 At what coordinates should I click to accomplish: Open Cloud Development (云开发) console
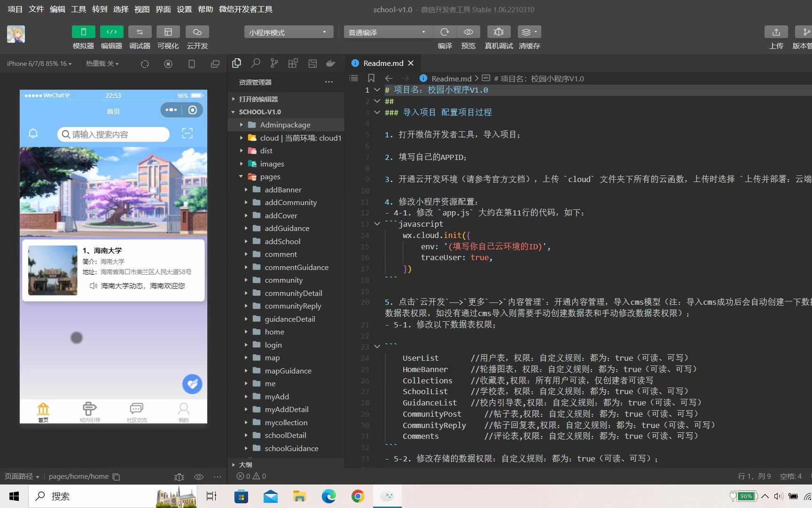click(x=197, y=32)
